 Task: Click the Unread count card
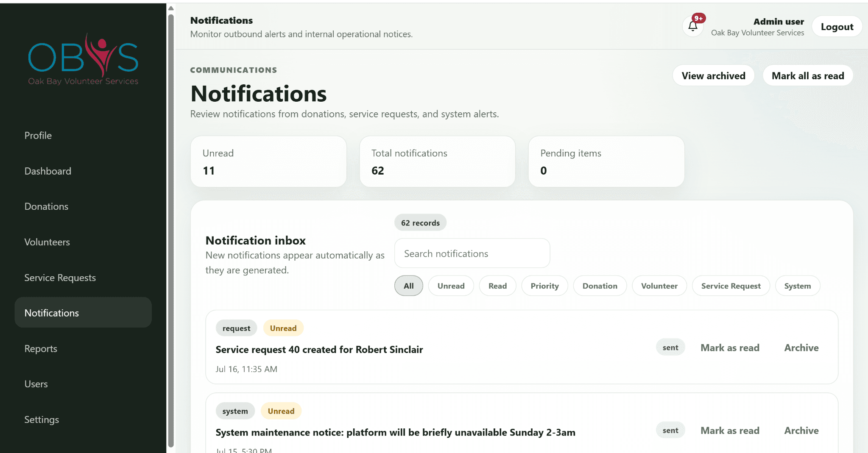268,161
